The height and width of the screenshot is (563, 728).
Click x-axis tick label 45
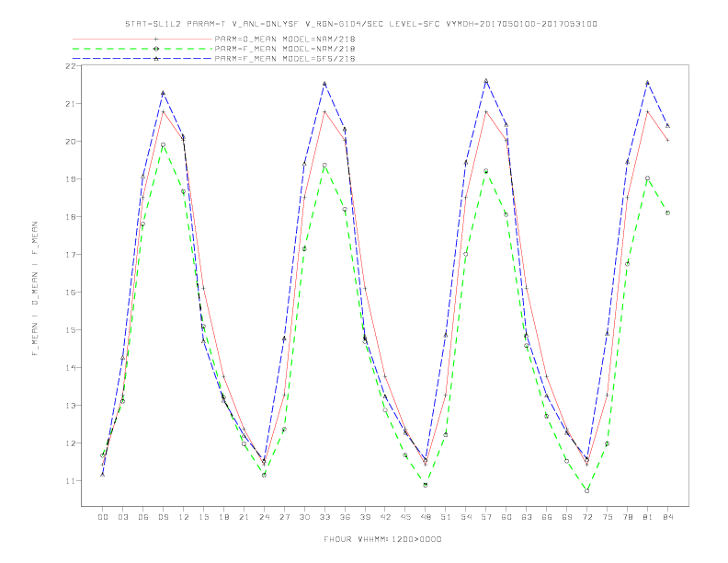[x=405, y=517]
